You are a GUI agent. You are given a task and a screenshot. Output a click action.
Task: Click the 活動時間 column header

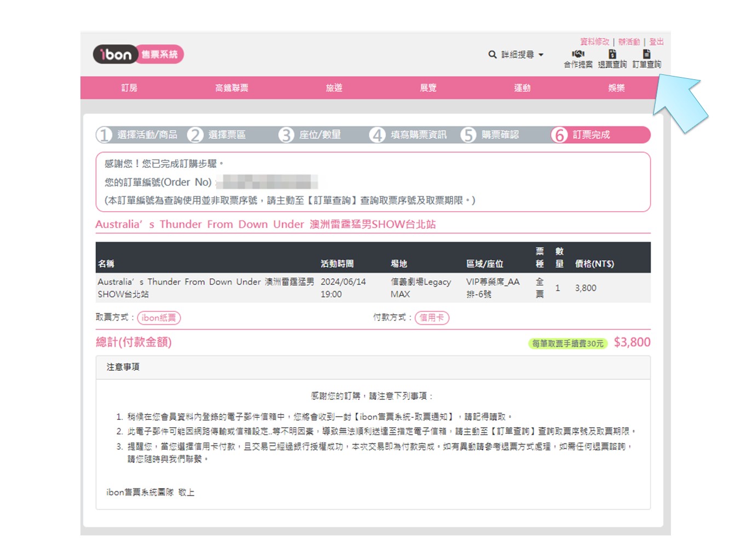pyautogui.click(x=337, y=264)
